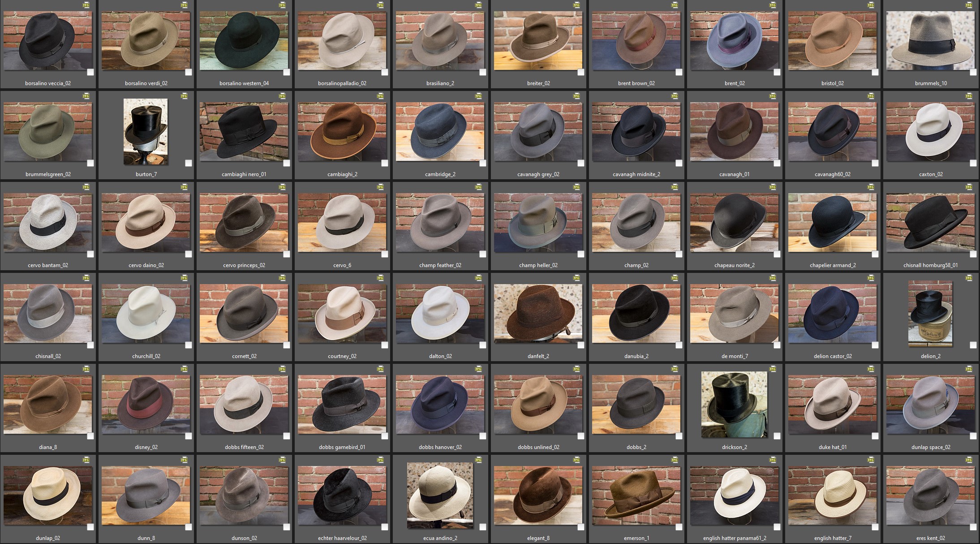Click the JPG badge on delion_2 thumbnail
The height and width of the screenshot is (544, 980).
point(969,278)
